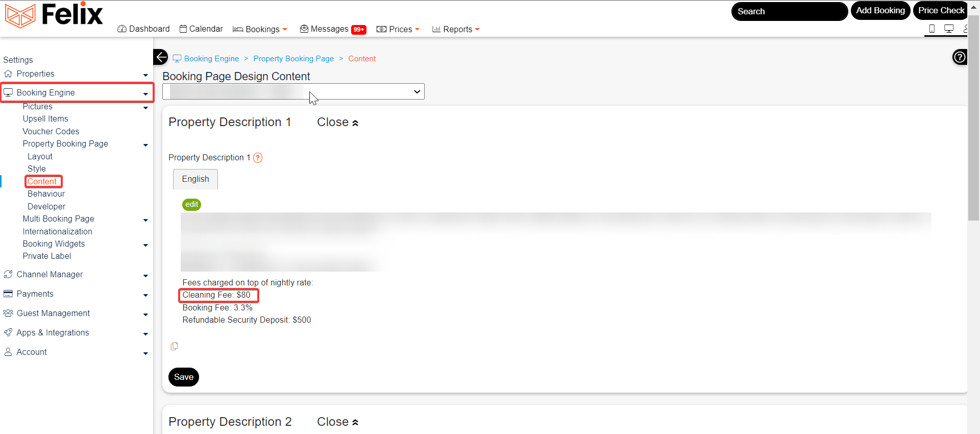Open Private Label in sidebar
The height and width of the screenshot is (434, 980).
click(47, 256)
